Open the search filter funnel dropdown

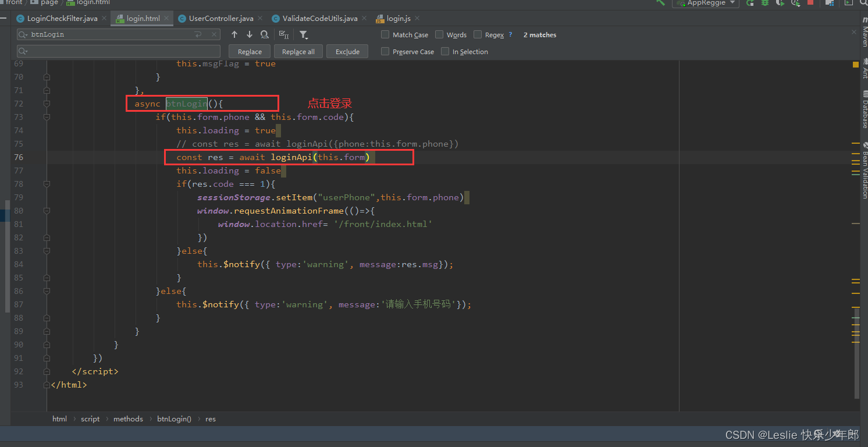pos(303,34)
